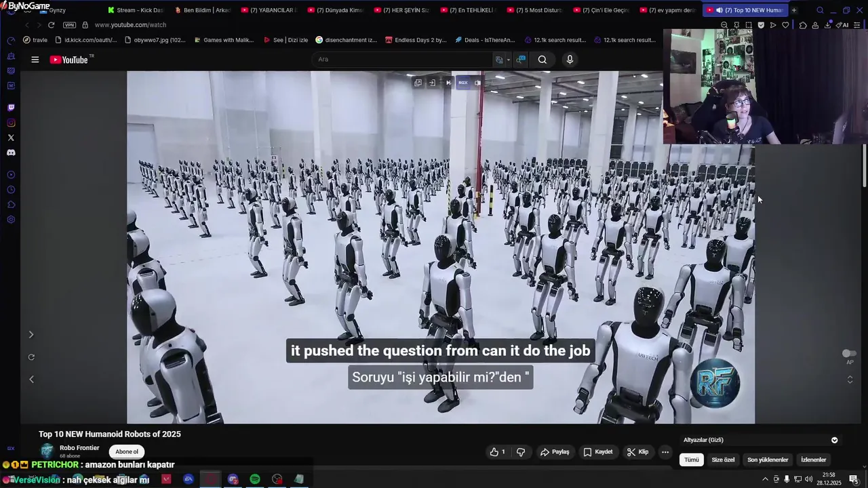Image resolution: width=868 pixels, height=488 pixels.
Task: Select the Size özel filter chip
Action: (723, 460)
